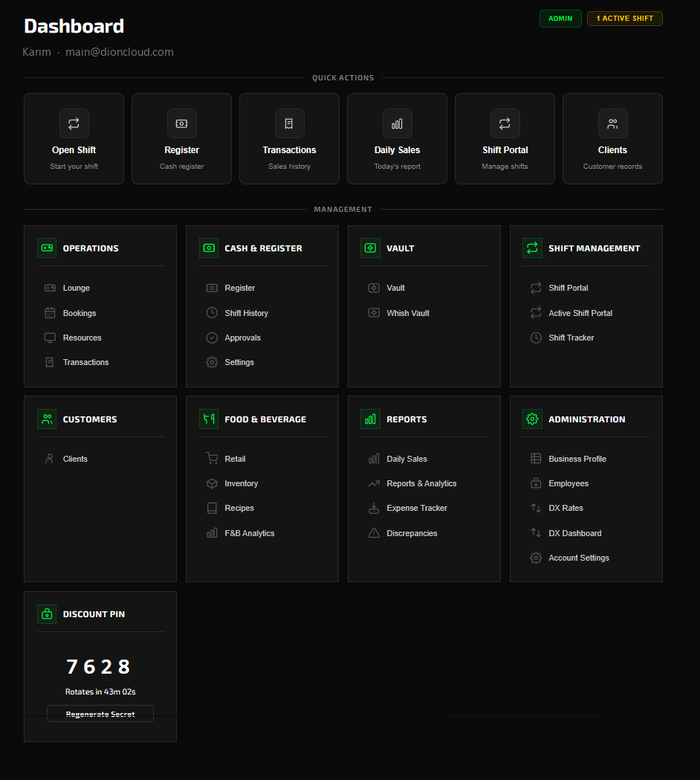700x780 pixels.
Task: Click the Regenerate Secret button
Action: click(100, 713)
